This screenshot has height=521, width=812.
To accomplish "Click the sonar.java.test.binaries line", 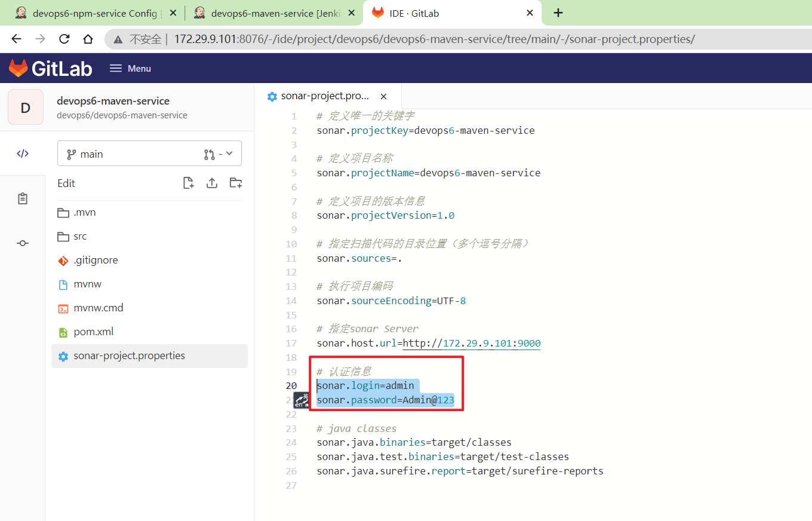I will click(x=443, y=456).
